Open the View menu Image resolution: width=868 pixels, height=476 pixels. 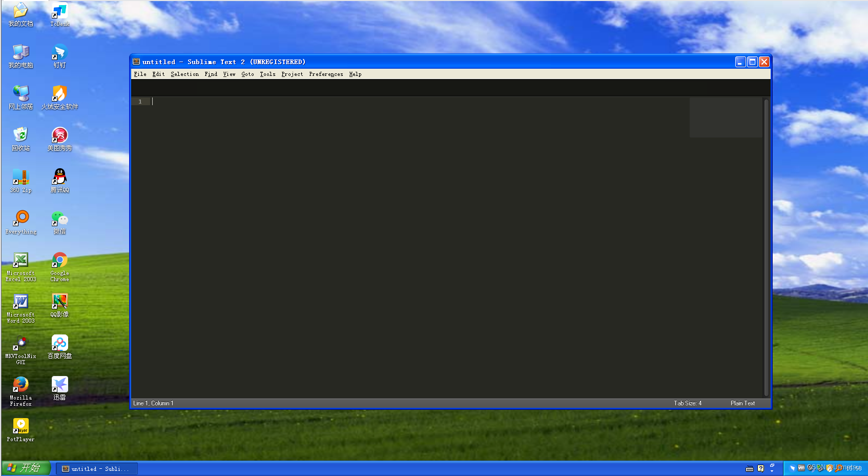click(x=229, y=74)
